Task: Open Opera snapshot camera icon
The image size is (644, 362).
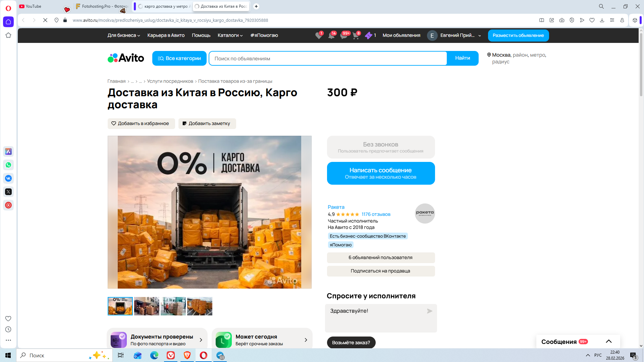Action: [562, 20]
